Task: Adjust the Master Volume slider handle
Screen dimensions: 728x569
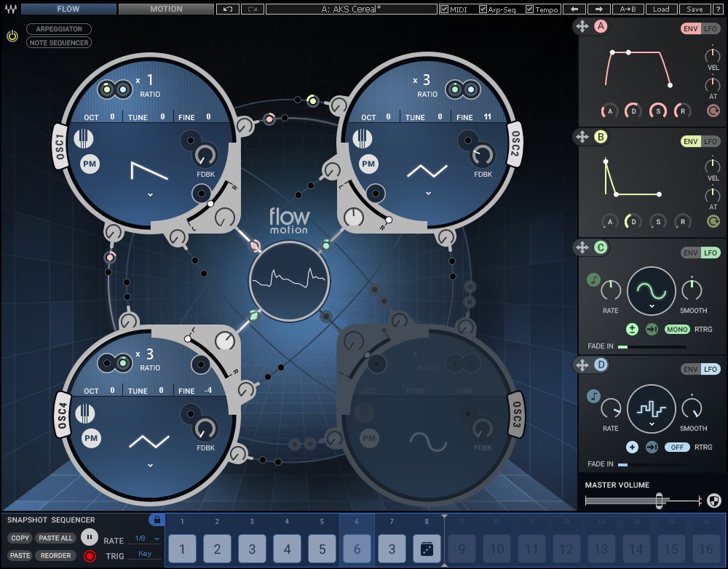Action: click(659, 501)
